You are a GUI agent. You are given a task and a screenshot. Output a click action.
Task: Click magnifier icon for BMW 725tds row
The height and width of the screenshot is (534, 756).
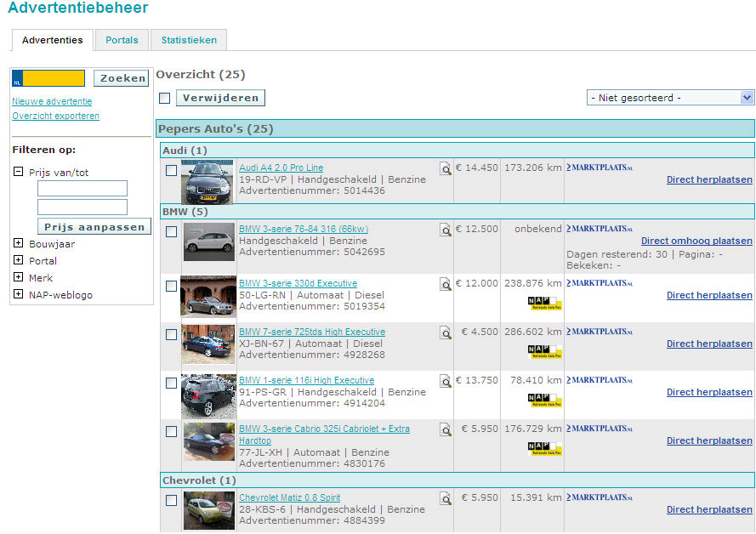[x=446, y=333]
